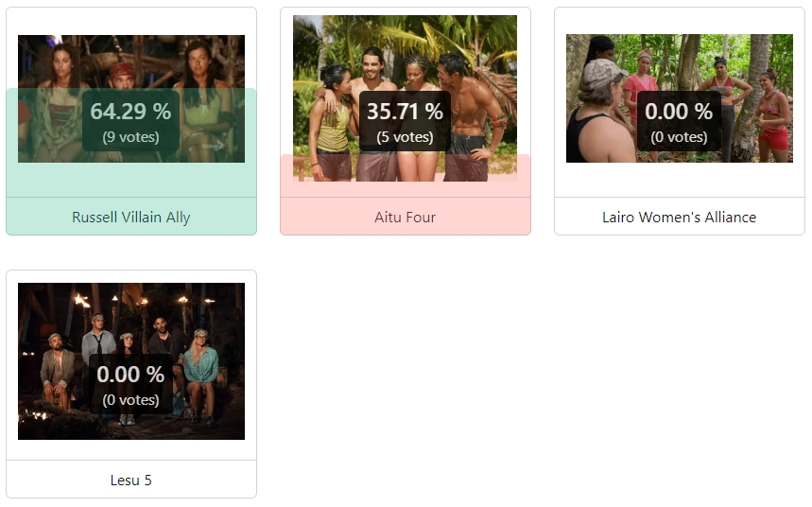812x507 pixels.
Task: Pick the Lesu 5 label
Action: (x=131, y=481)
